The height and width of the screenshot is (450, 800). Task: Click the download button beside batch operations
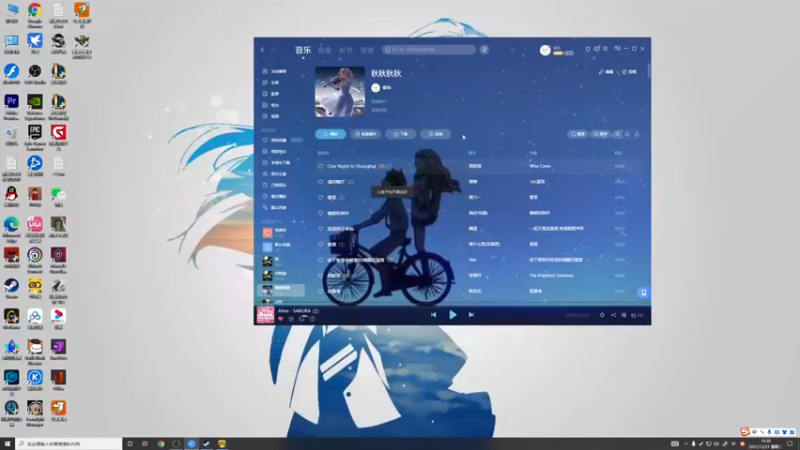coord(401,134)
